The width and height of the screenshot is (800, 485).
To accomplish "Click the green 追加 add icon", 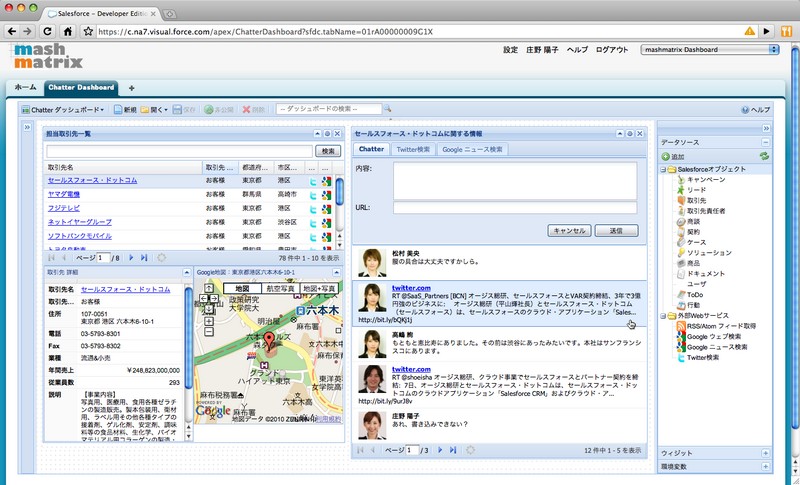I will pyautogui.click(x=665, y=157).
